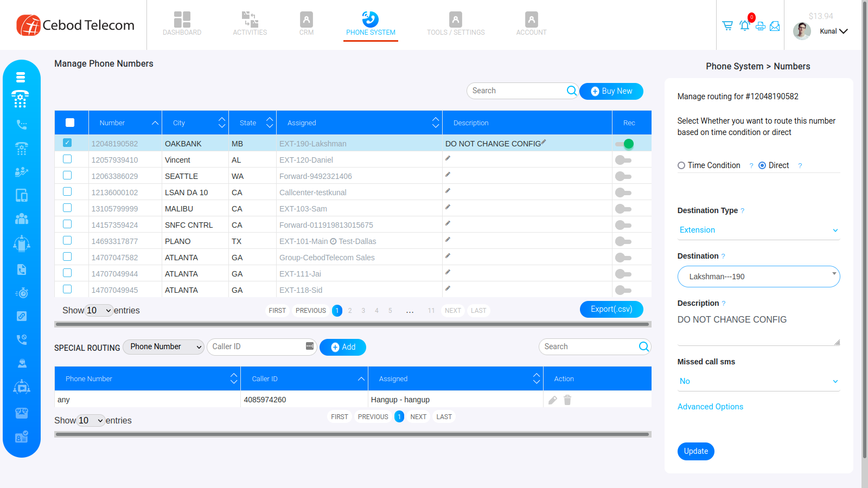Click the Destination Type help question mark

tap(742, 211)
